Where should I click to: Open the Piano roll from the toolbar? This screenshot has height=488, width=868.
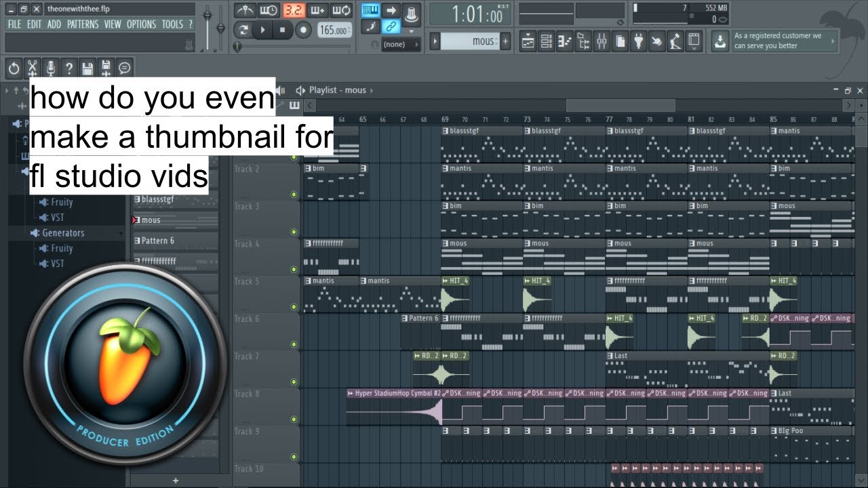[565, 42]
